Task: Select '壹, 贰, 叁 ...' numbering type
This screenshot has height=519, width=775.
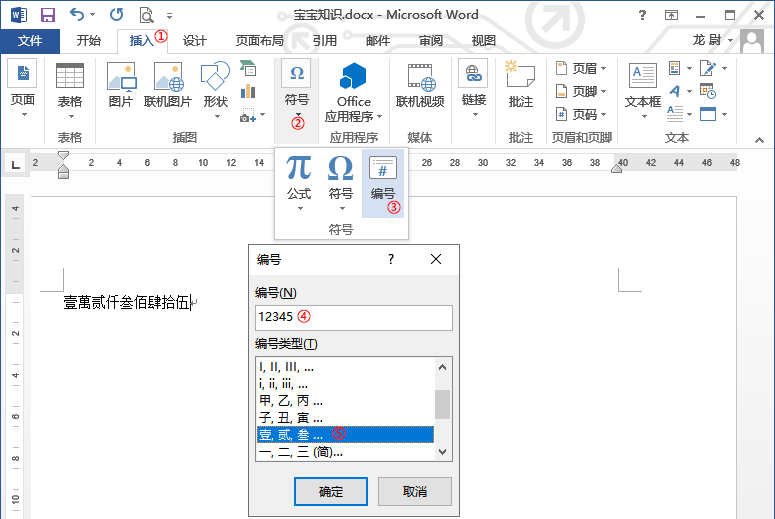Action: coord(345,434)
